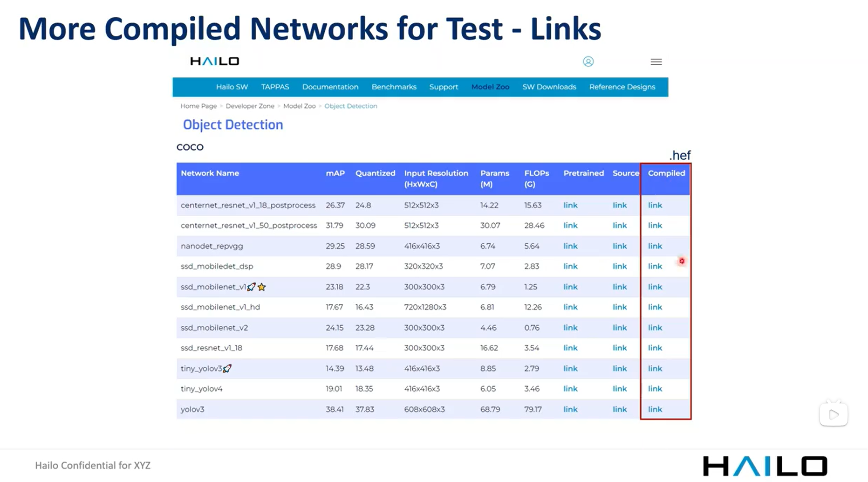Click the Hailo logo in the webpage header
The image size is (868, 482).
(x=215, y=61)
